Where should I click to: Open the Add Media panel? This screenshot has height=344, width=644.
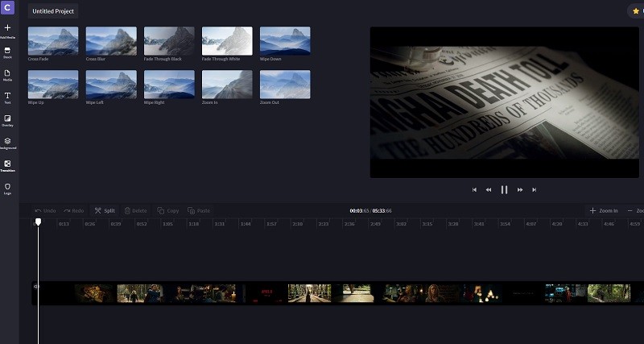[x=7, y=31]
